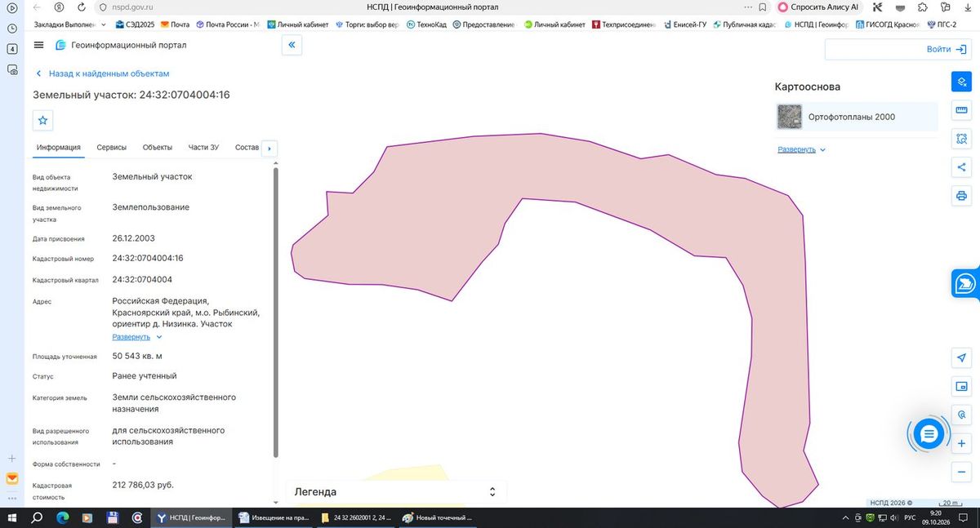980x528 pixels.
Task: Open the map layers tool
Action: point(961,82)
